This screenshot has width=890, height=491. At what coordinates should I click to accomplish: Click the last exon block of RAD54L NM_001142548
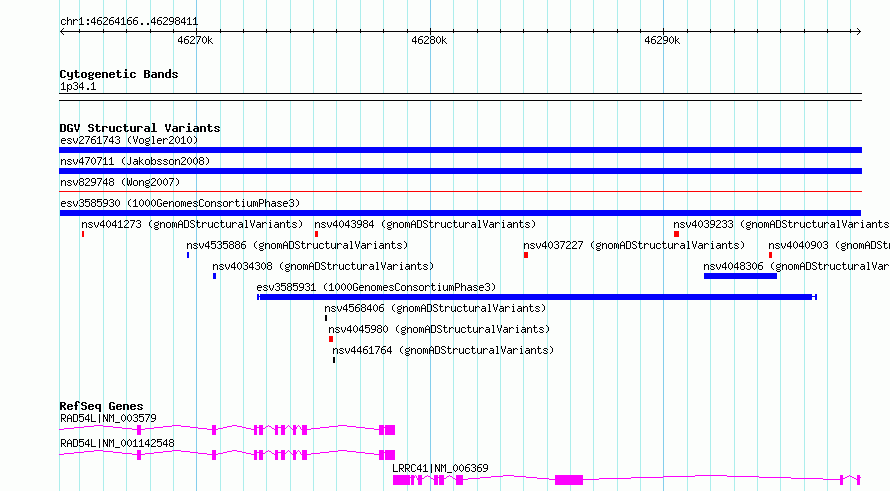390,455
